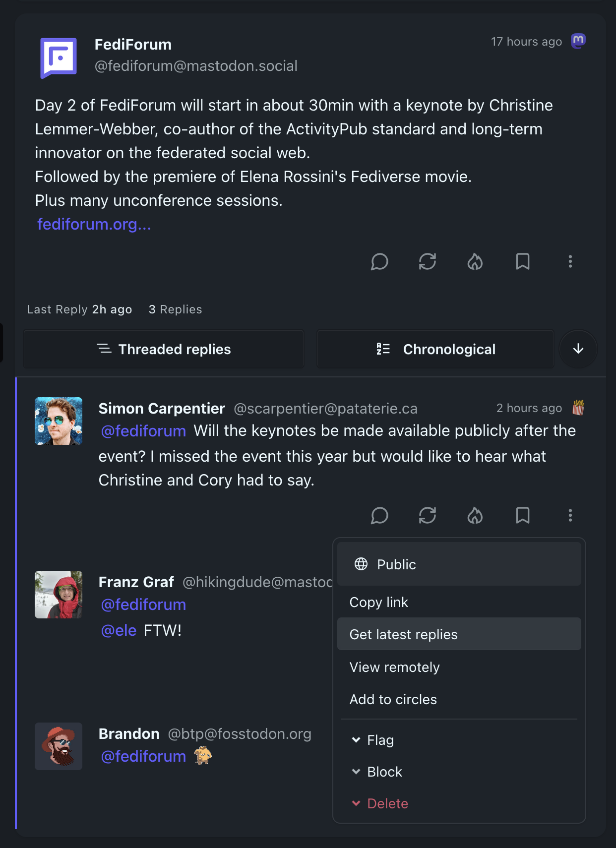Boost Simon Carpentier's reply

coord(427,515)
